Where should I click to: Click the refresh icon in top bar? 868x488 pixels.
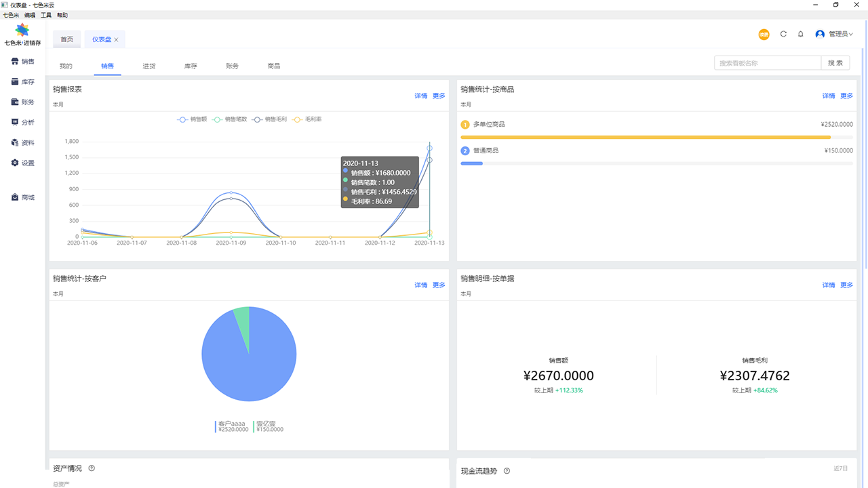click(x=783, y=34)
